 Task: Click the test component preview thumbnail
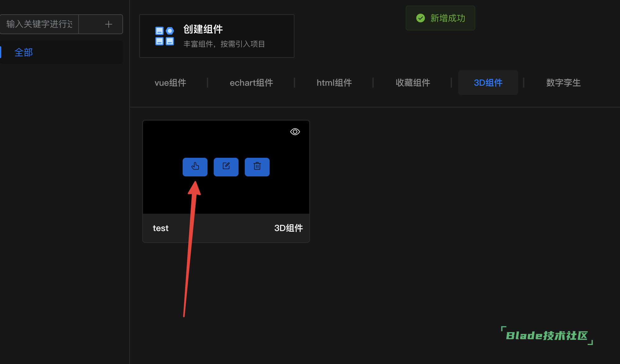pos(226,140)
